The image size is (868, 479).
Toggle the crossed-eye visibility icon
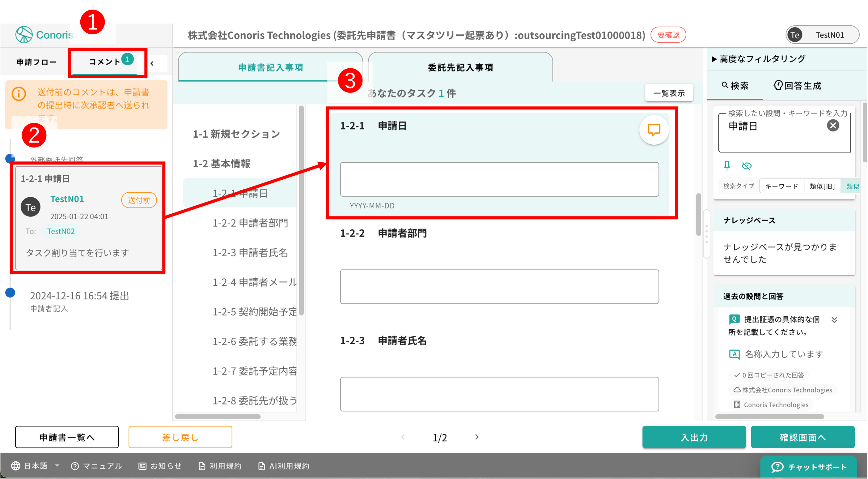tap(746, 166)
